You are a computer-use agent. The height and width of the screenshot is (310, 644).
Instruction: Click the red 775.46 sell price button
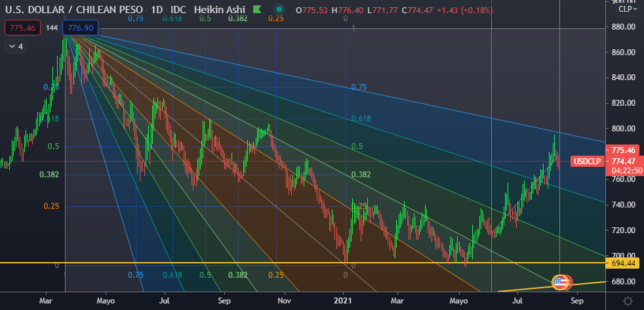(x=22, y=28)
